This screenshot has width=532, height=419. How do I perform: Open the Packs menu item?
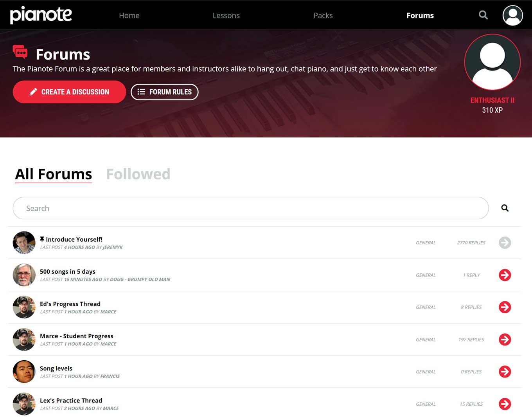323,15
